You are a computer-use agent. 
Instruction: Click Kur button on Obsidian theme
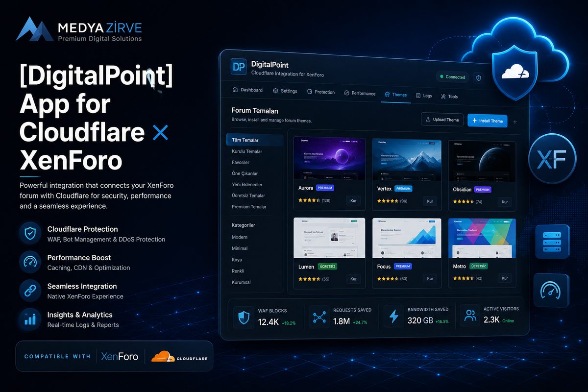click(506, 202)
